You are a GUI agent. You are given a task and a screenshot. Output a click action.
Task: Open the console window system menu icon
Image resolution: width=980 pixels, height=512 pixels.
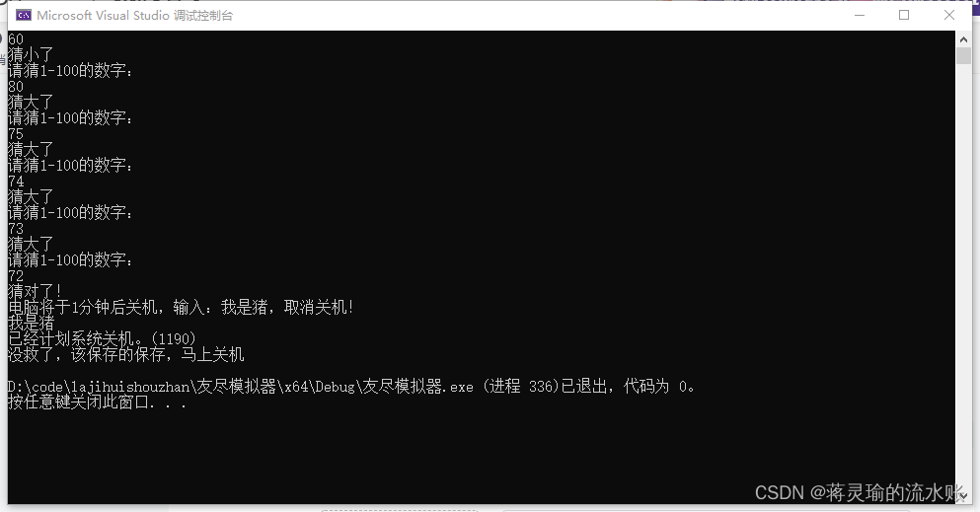(x=24, y=15)
